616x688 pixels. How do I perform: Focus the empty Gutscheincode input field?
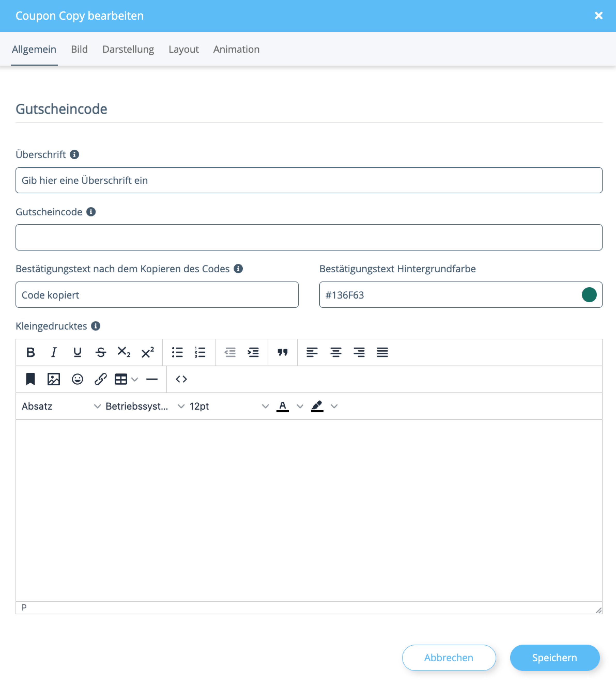[x=309, y=237]
